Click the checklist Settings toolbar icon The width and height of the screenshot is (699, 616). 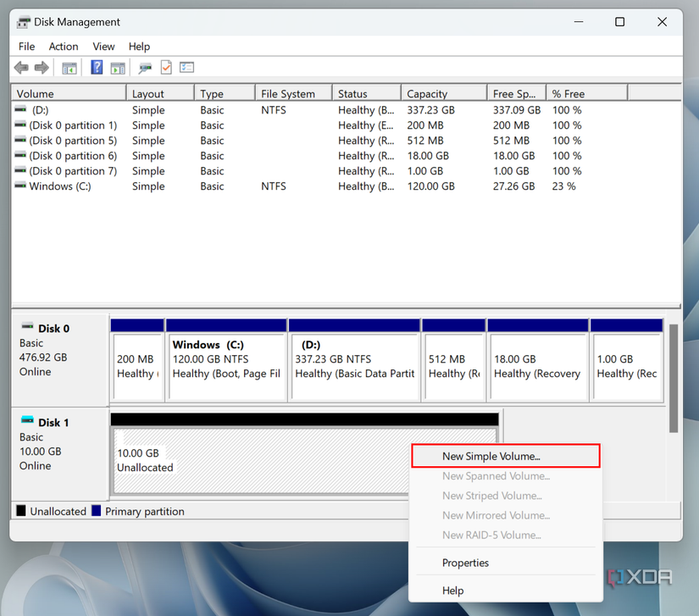point(186,67)
